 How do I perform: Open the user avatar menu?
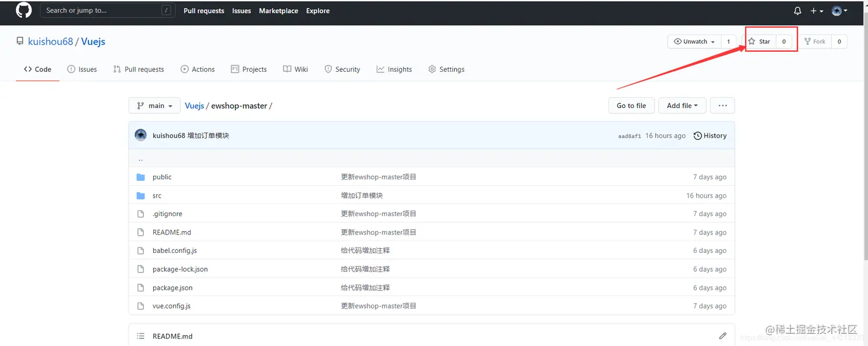(x=839, y=11)
